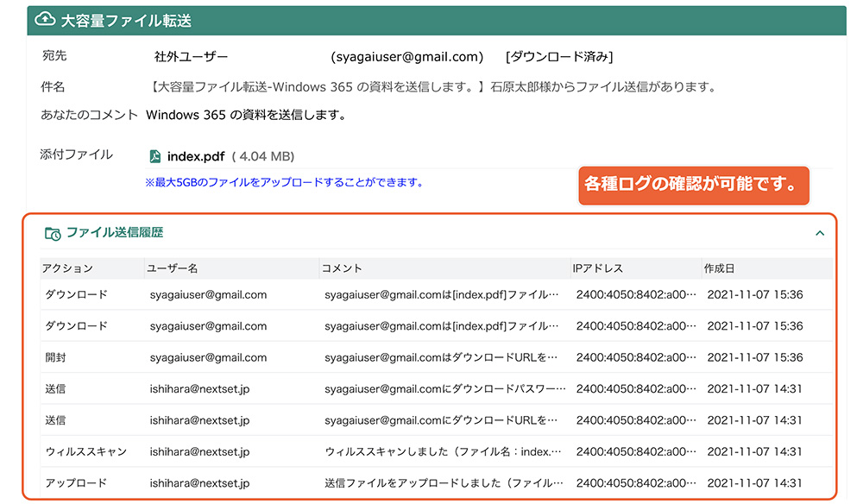
Task: Sort by the ユーザー名 column header
Action: pos(172,268)
